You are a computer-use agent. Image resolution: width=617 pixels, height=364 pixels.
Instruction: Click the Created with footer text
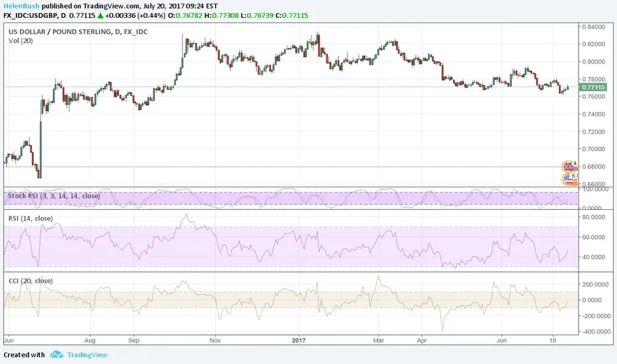click(24, 355)
